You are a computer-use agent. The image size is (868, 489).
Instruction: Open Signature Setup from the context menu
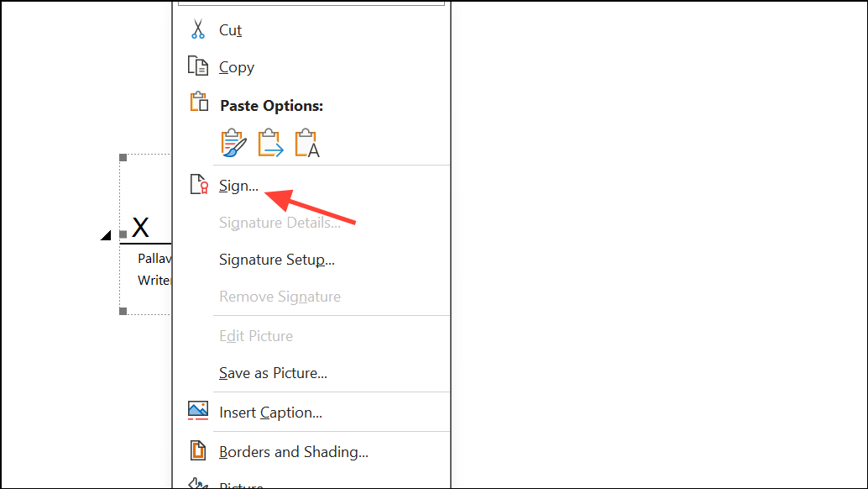tap(276, 260)
